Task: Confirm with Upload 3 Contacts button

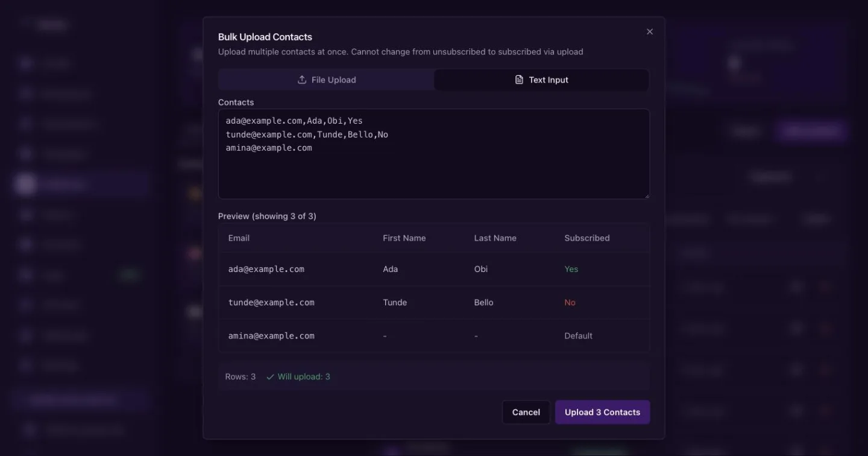Action: point(602,412)
